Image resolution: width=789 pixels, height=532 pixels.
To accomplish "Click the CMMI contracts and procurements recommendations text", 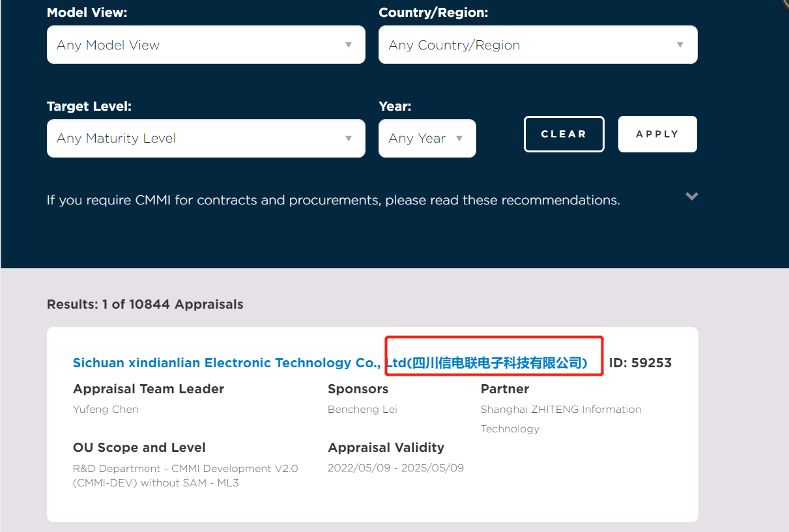I will [x=333, y=200].
